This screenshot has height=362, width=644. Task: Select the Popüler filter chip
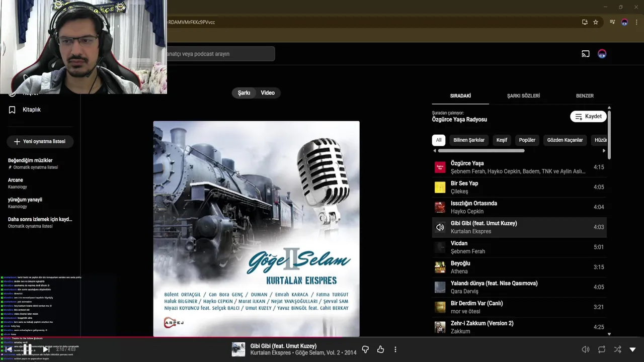click(x=527, y=140)
